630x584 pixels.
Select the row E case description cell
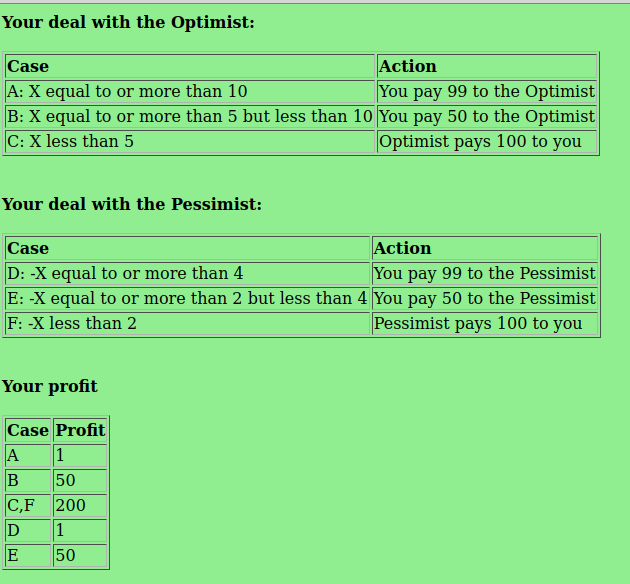[x=188, y=298]
